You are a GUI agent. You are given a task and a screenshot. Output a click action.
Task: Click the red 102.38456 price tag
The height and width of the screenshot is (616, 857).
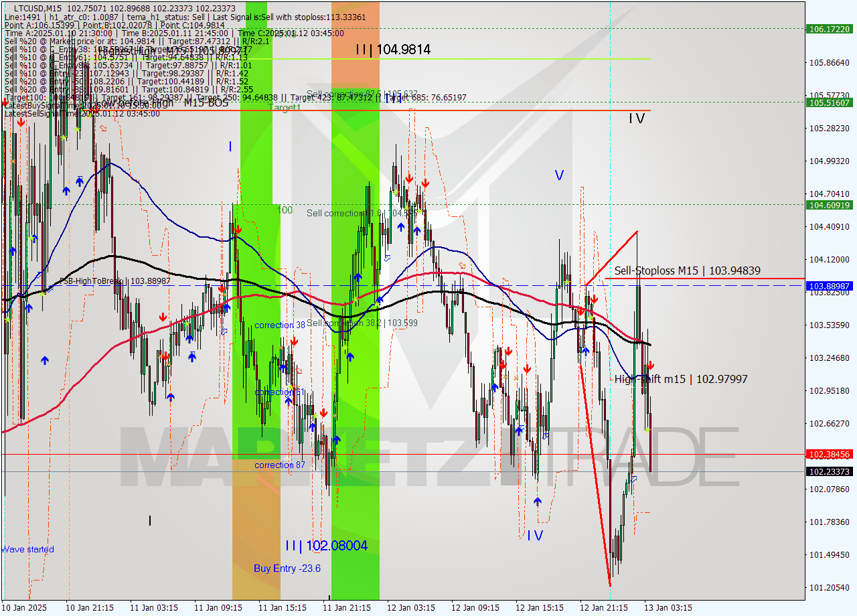point(830,454)
